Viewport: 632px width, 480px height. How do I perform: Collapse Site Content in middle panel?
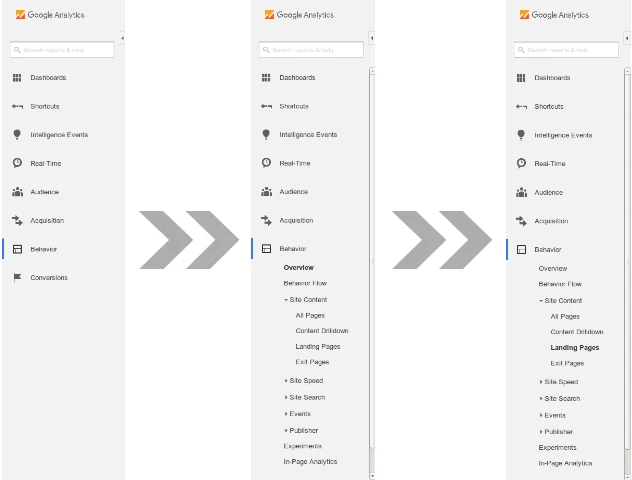(x=286, y=300)
